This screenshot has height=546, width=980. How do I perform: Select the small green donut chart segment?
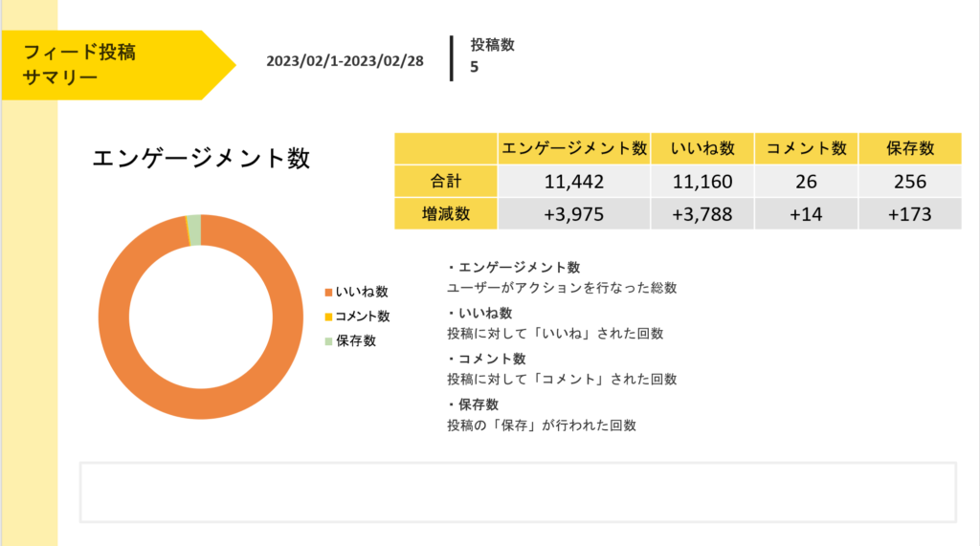click(x=194, y=230)
